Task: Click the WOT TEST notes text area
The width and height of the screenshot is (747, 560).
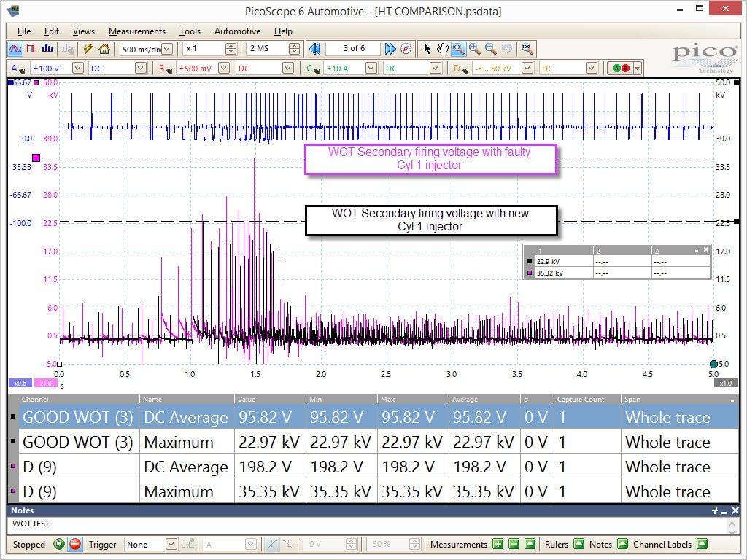Action: tap(367, 526)
